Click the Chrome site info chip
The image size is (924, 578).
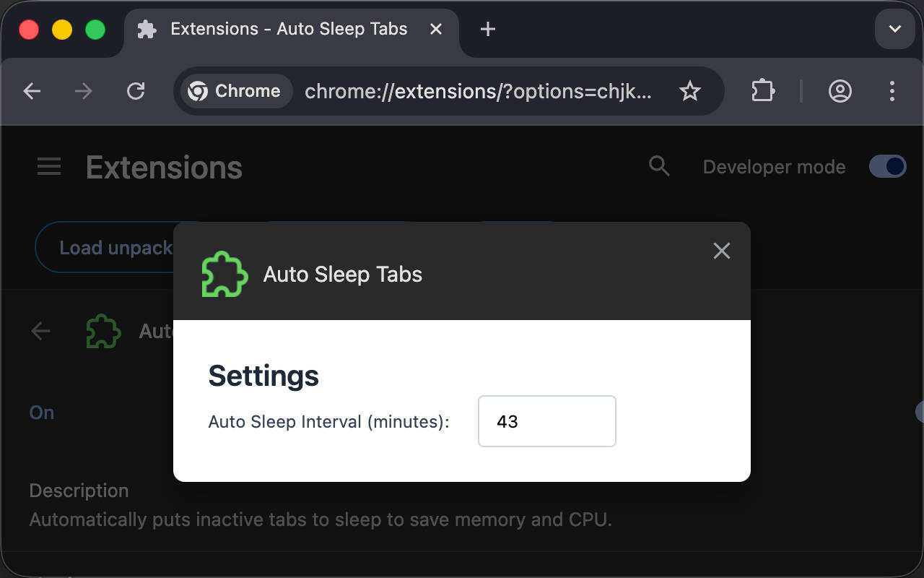point(235,91)
